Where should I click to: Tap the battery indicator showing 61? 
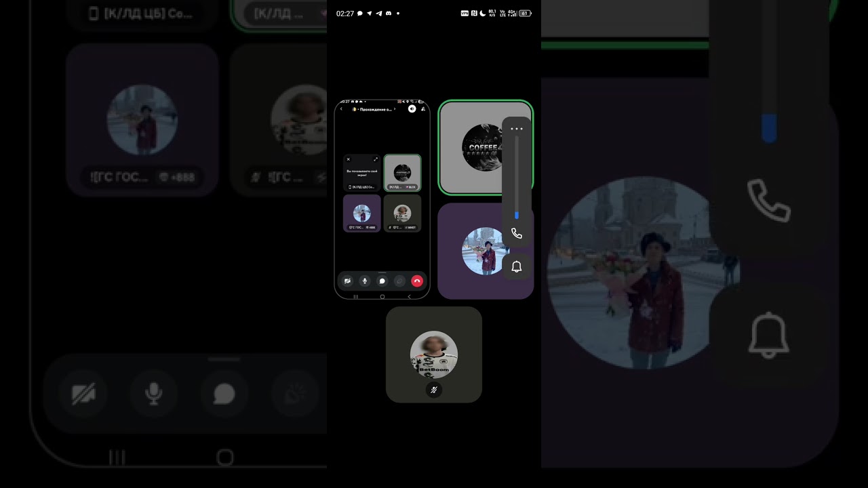(x=525, y=13)
